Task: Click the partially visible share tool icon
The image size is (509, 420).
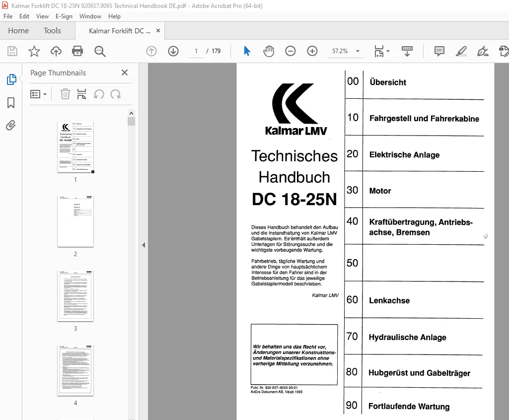Action: coord(504,51)
